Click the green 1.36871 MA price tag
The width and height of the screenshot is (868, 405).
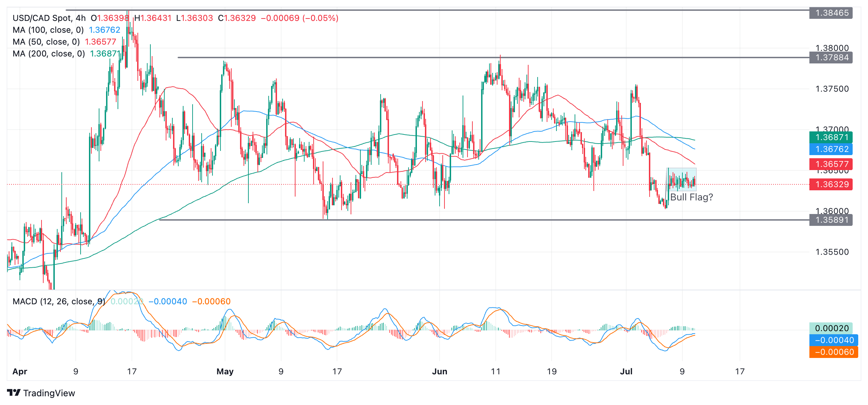(832, 137)
